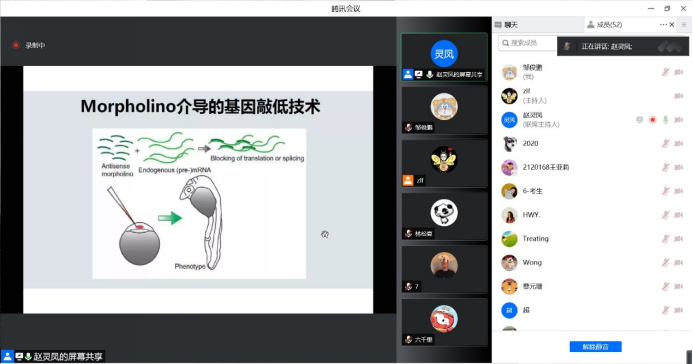
Task: Click the waveform control on the speaking banner
Action: click(670, 46)
